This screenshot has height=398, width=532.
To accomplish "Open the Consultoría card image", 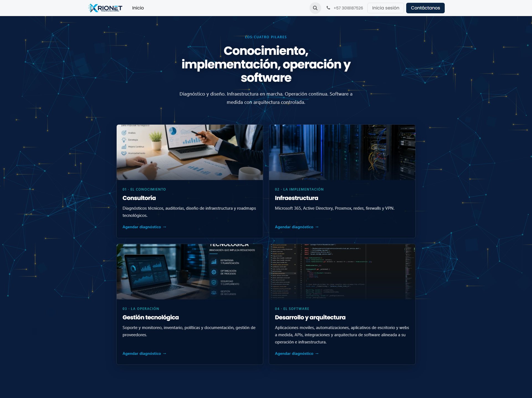I will [x=190, y=152].
